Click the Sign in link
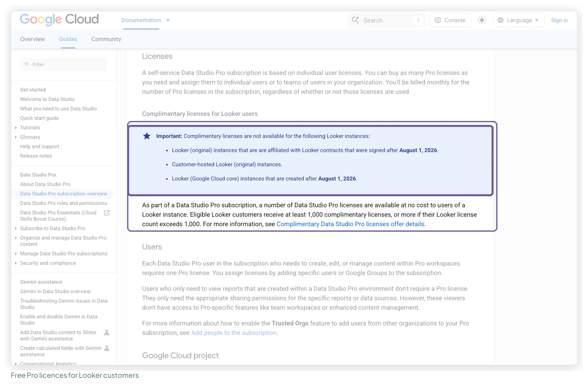The width and height of the screenshot is (588, 385). point(559,20)
